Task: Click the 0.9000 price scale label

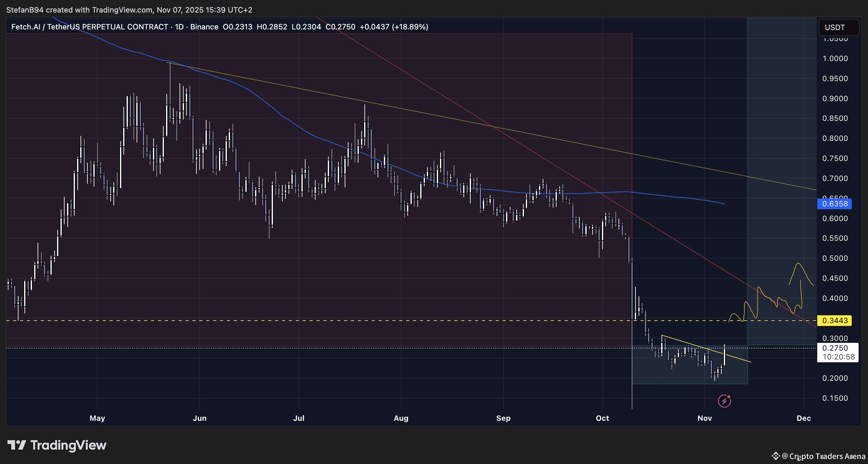Action: point(835,98)
